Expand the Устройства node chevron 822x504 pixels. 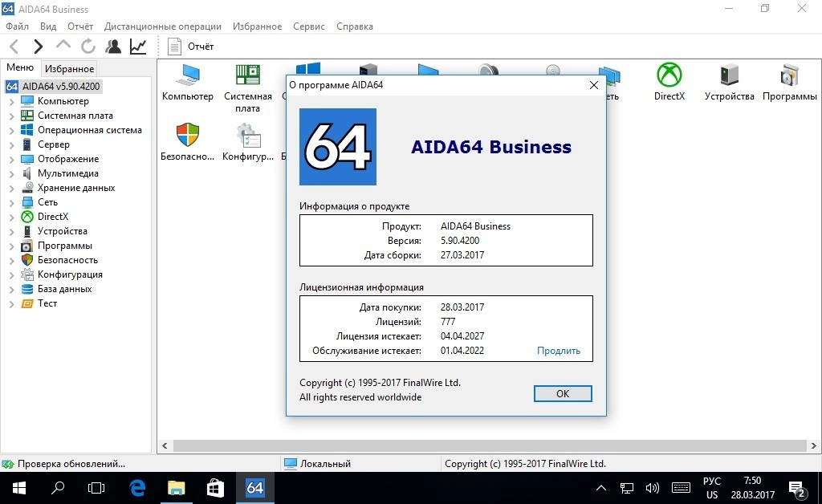click(x=11, y=232)
